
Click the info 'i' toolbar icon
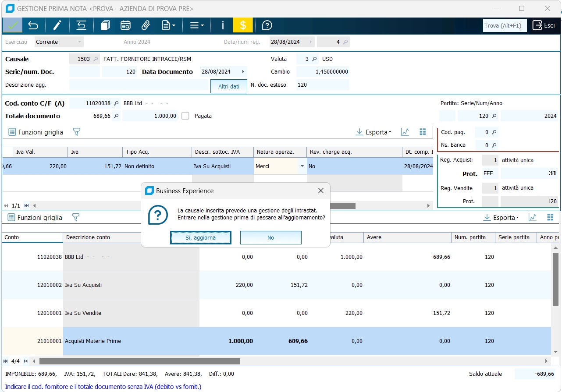pos(223,25)
